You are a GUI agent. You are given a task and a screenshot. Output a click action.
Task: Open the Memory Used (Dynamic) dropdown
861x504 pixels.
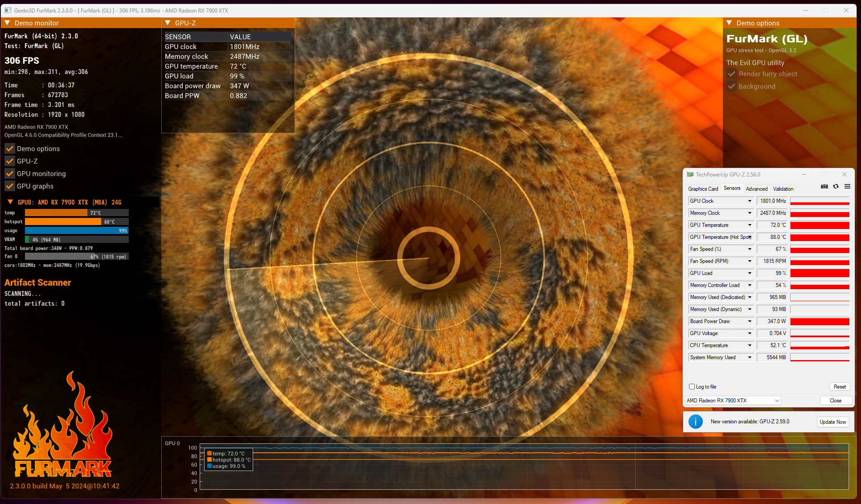coord(750,309)
